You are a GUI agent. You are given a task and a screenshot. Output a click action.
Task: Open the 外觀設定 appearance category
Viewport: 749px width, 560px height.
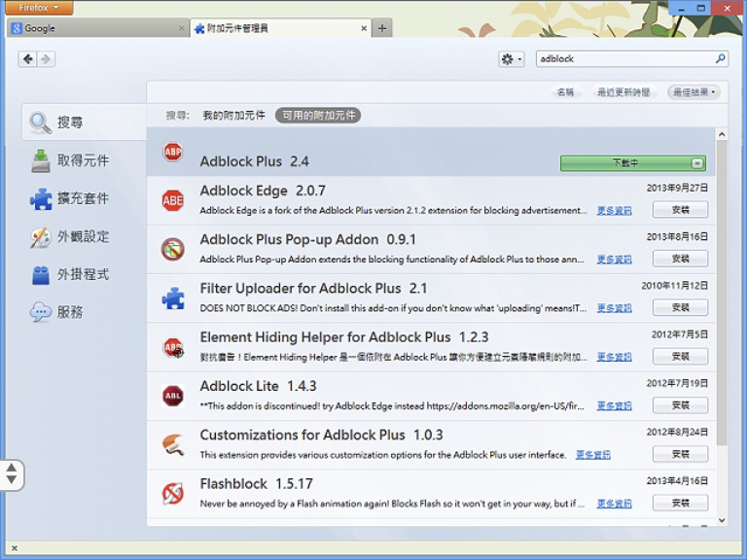click(x=70, y=237)
